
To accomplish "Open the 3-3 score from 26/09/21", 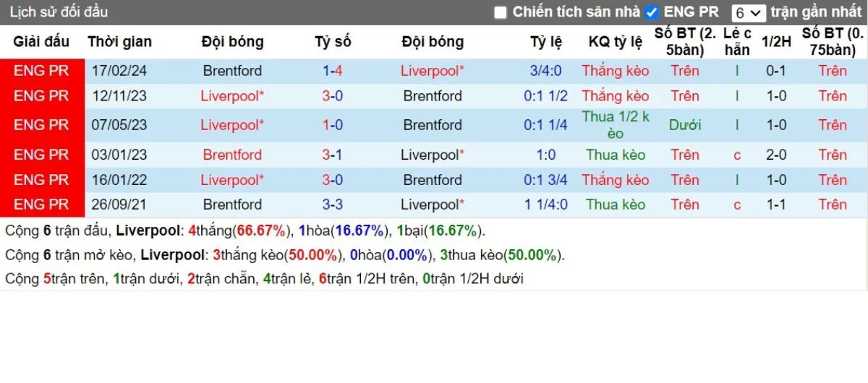I will [x=333, y=205].
